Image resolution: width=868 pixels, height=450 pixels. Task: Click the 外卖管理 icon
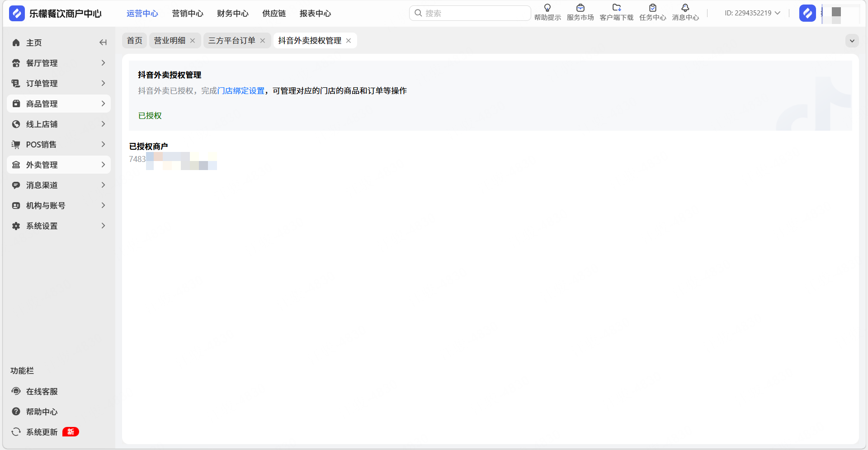point(16,165)
